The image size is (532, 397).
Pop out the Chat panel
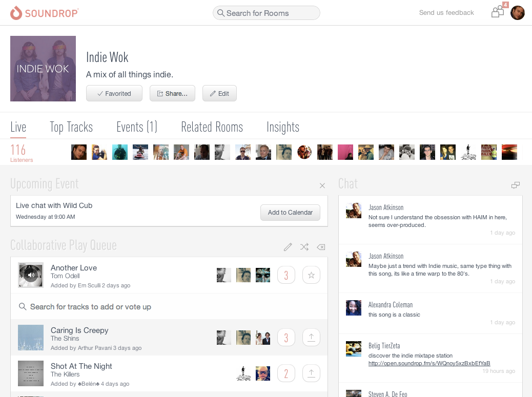click(x=516, y=185)
